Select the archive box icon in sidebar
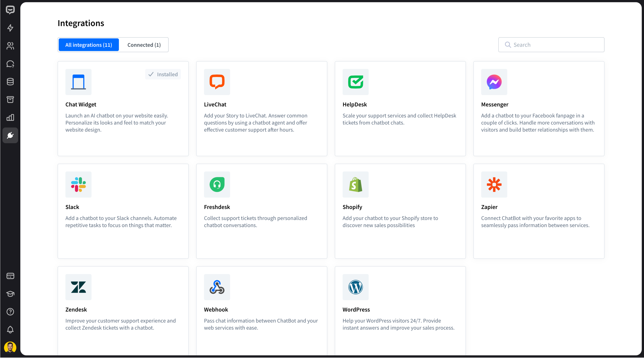Image resolution: width=644 pixels, height=358 pixels. tap(10, 99)
